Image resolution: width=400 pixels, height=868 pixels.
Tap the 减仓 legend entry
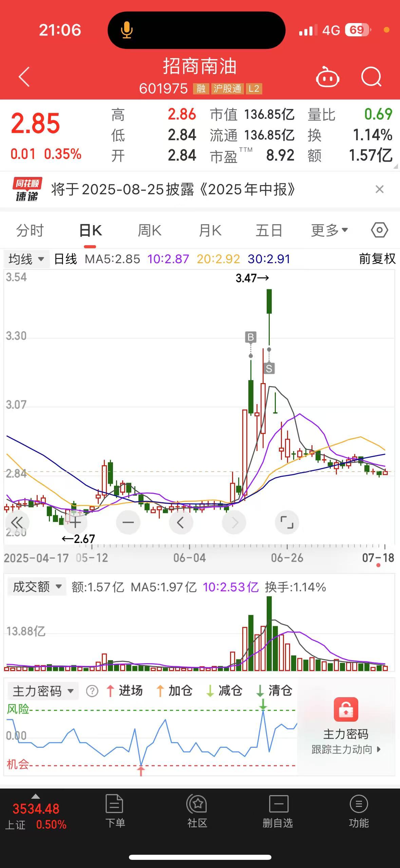(x=224, y=691)
